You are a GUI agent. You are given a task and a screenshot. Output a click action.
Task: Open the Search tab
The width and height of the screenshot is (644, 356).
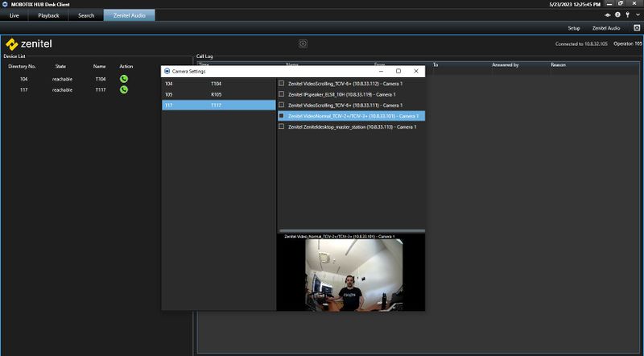click(x=86, y=15)
